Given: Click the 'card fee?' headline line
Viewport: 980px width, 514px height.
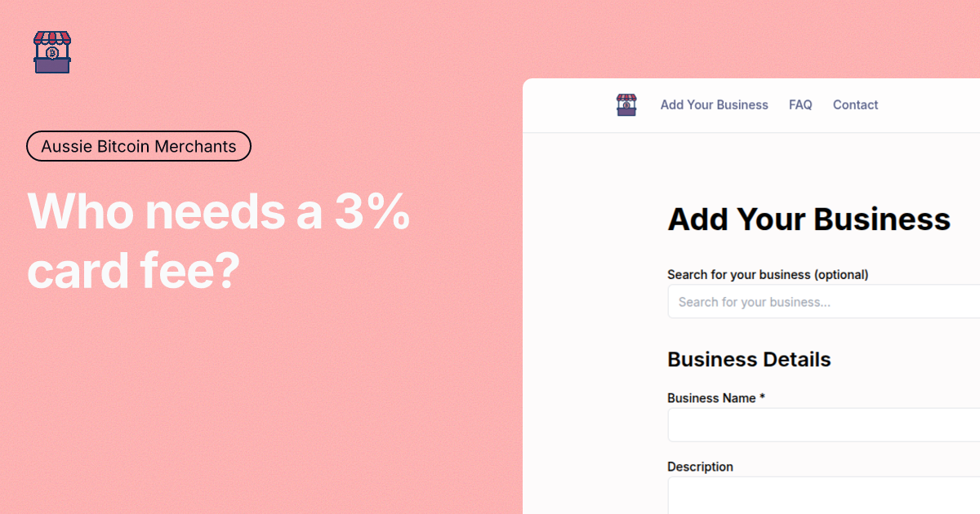Looking at the screenshot, I should pos(132,271).
